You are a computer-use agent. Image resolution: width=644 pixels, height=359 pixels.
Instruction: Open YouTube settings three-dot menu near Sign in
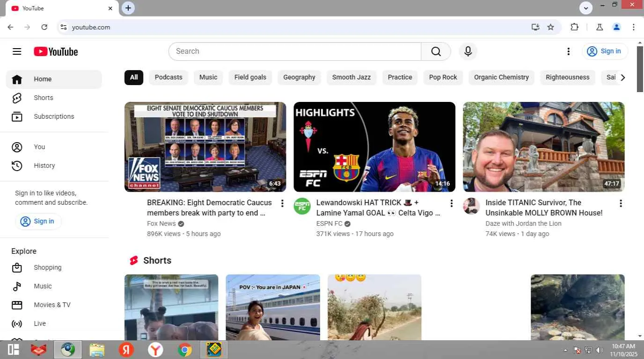tap(569, 51)
